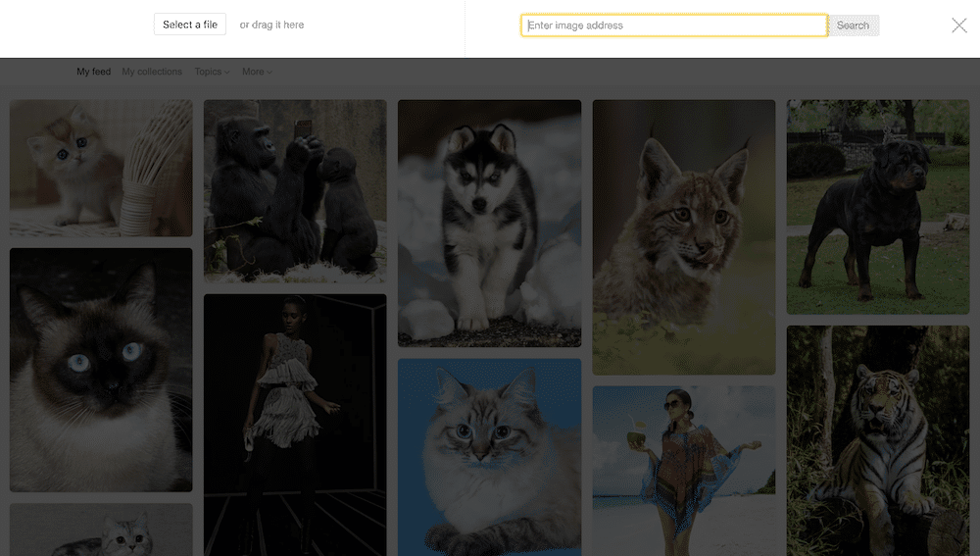
Task: Open the striped kitten photo at the bottom
Action: tap(101, 530)
